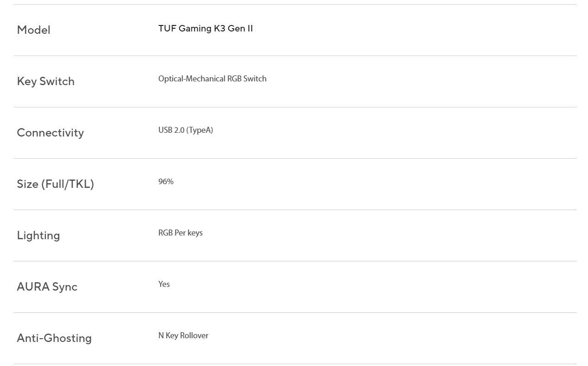Click the Lighting label

(x=38, y=236)
